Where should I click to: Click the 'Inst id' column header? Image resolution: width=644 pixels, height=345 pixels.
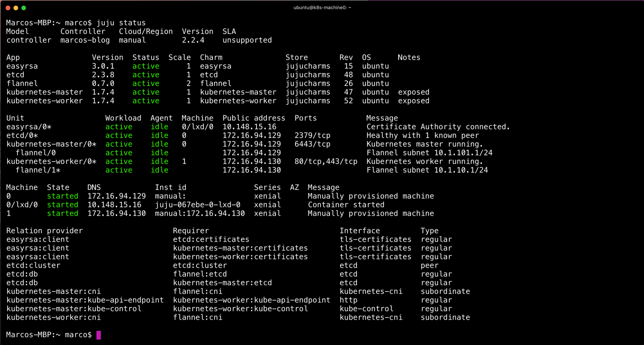[171, 188]
